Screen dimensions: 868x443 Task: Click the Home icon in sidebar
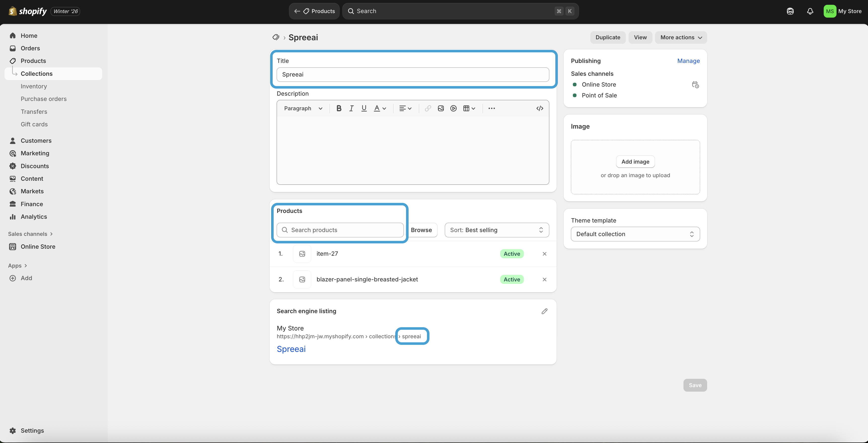point(13,36)
